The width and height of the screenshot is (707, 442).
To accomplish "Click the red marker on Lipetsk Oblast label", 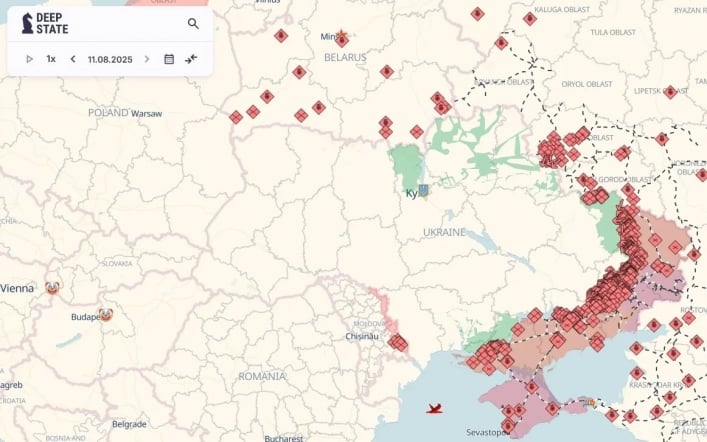I will pyautogui.click(x=670, y=92).
